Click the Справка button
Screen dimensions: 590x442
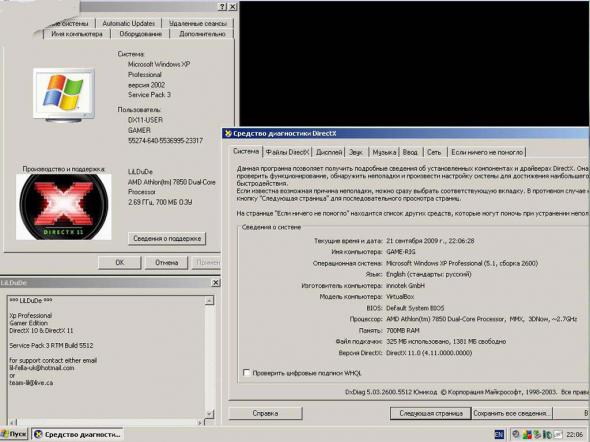[265, 413]
